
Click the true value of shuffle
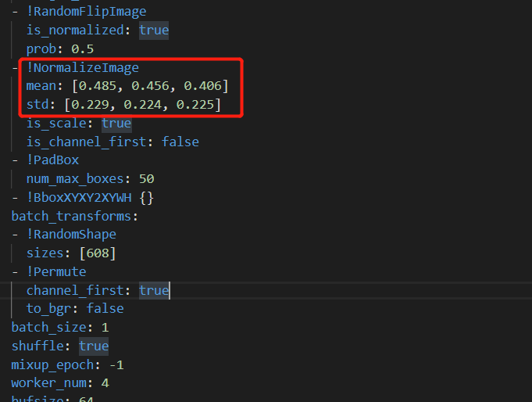(94, 346)
